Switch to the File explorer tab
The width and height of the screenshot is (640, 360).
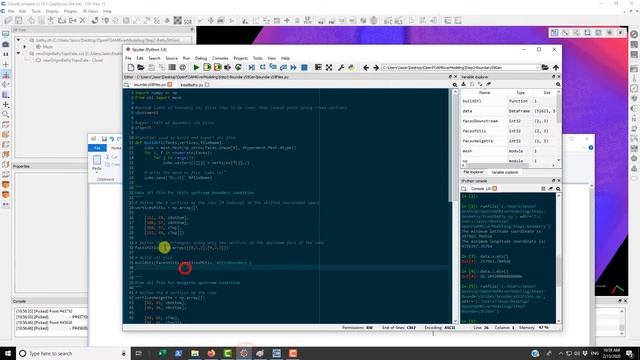pos(473,172)
